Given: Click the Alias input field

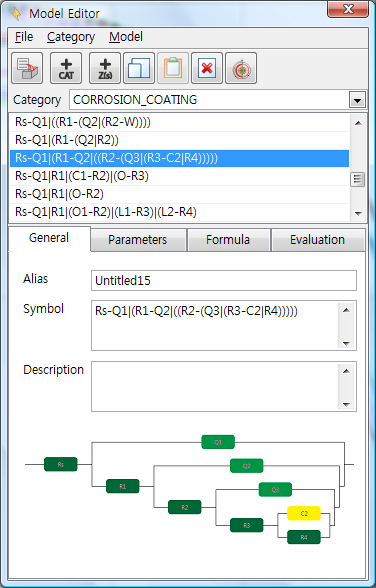Looking at the screenshot, I should [x=224, y=280].
